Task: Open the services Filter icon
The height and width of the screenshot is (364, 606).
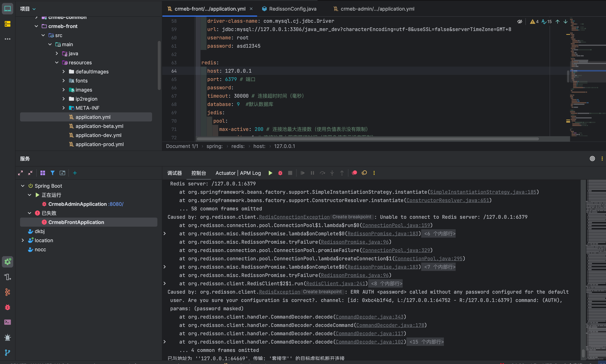Action: 52,173
